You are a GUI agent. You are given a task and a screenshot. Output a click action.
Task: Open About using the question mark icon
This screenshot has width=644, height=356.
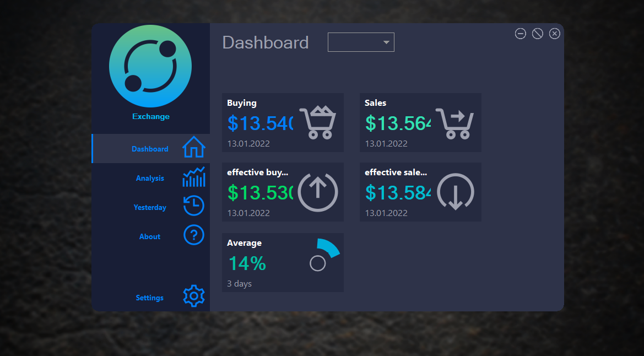point(193,235)
